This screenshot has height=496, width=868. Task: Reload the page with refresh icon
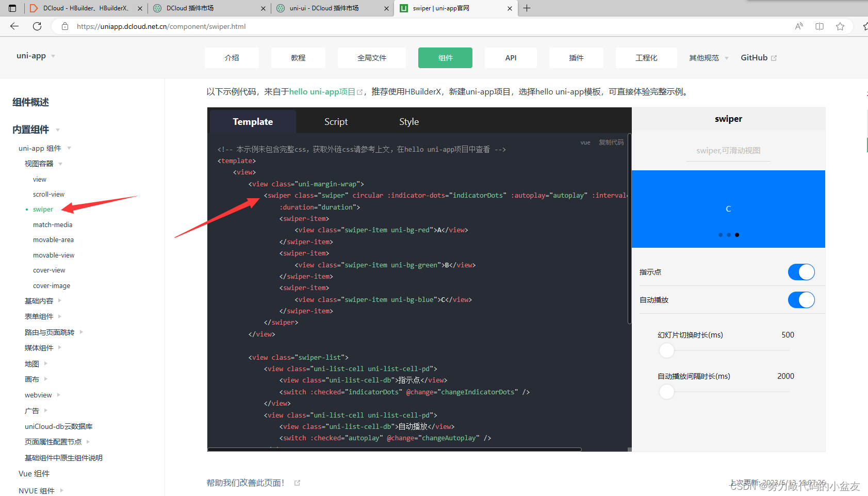(x=37, y=26)
